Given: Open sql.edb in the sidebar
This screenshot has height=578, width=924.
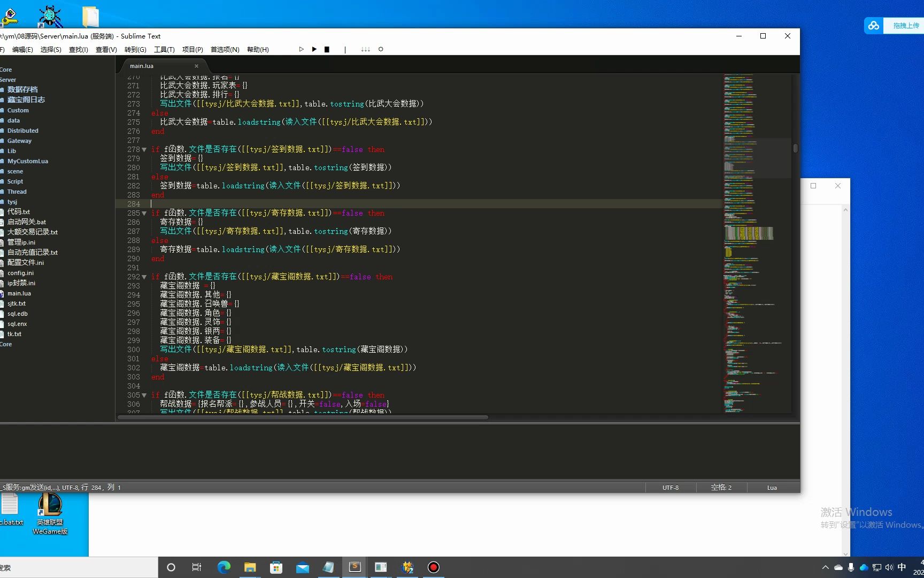Looking at the screenshot, I should click(17, 314).
